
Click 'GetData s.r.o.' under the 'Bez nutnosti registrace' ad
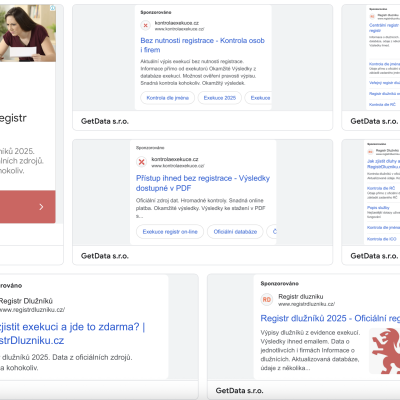105,121
